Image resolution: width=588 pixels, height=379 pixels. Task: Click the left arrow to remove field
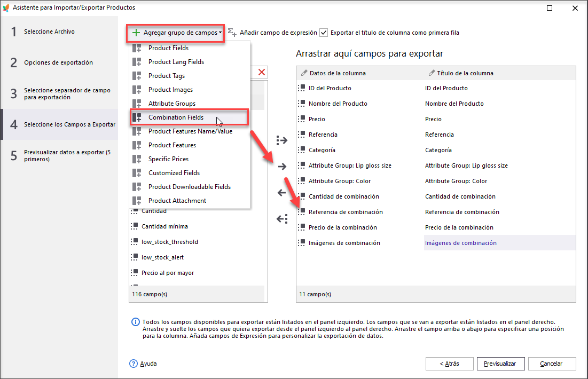(x=282, y=193)
